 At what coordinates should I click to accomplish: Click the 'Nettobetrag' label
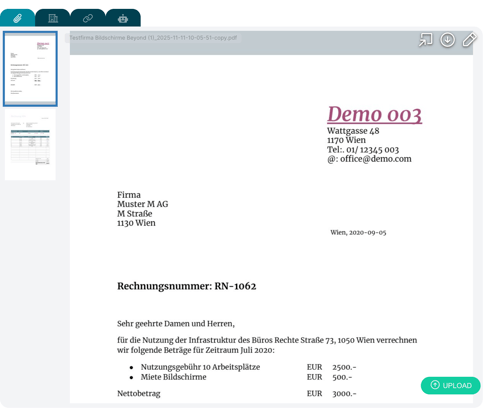pos(139,394)
